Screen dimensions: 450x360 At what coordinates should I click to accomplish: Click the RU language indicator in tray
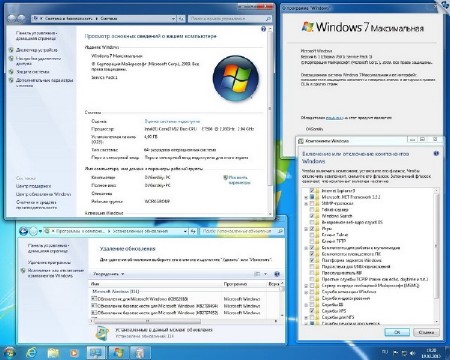click(385, 352)
